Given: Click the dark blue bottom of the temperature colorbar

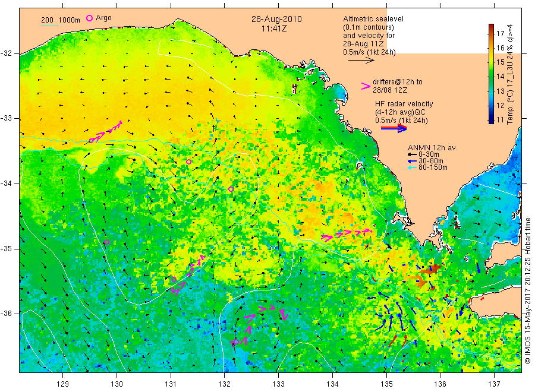Looking at the screenshot, I should (491, 120).
